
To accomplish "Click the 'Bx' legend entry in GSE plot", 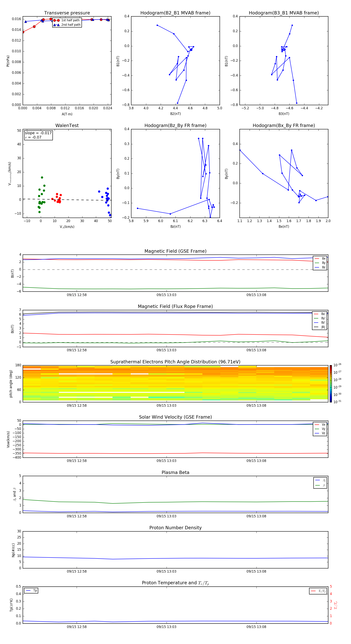I will pyautogui.click(x=320, y=259).
